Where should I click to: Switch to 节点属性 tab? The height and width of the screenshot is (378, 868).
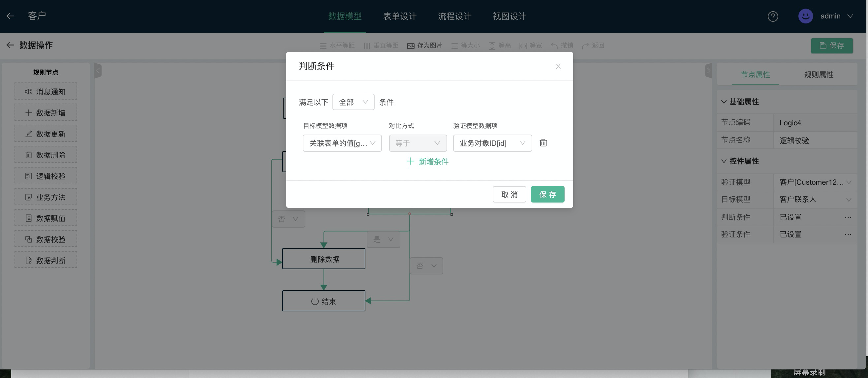[x=756, y=75]
